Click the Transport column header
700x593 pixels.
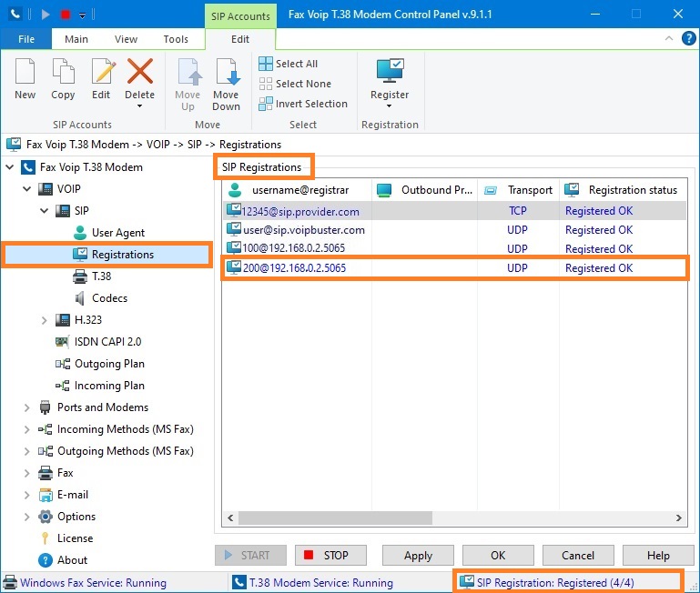pos(518,190)
